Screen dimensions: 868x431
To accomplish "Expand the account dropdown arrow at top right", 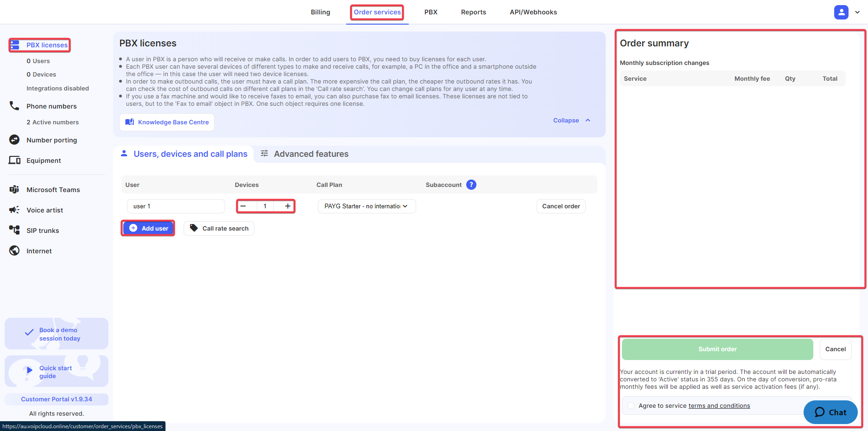I will [857, 13].
